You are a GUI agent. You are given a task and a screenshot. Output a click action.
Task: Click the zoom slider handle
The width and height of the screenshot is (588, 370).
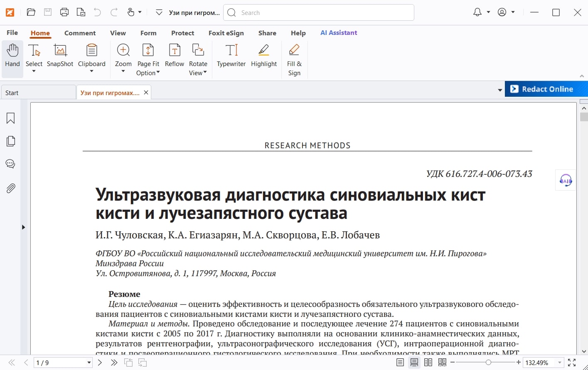point(488,363)
